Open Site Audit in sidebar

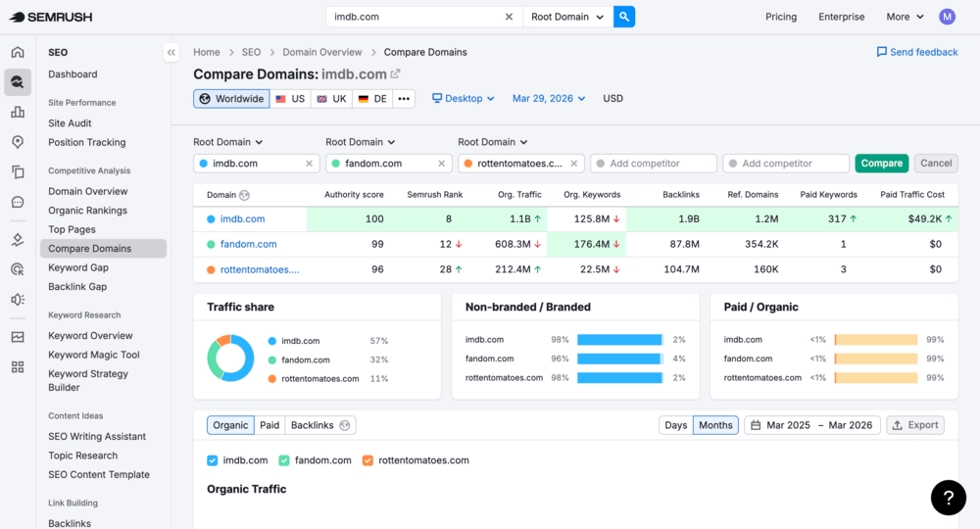(x=70, y=123)
